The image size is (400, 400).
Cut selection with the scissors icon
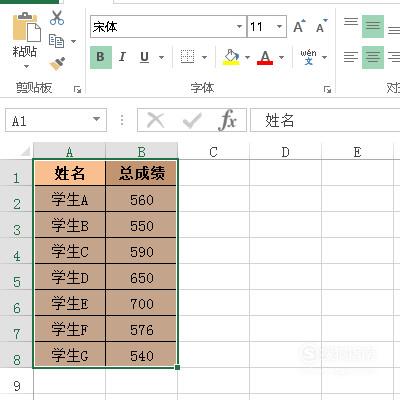57,18
